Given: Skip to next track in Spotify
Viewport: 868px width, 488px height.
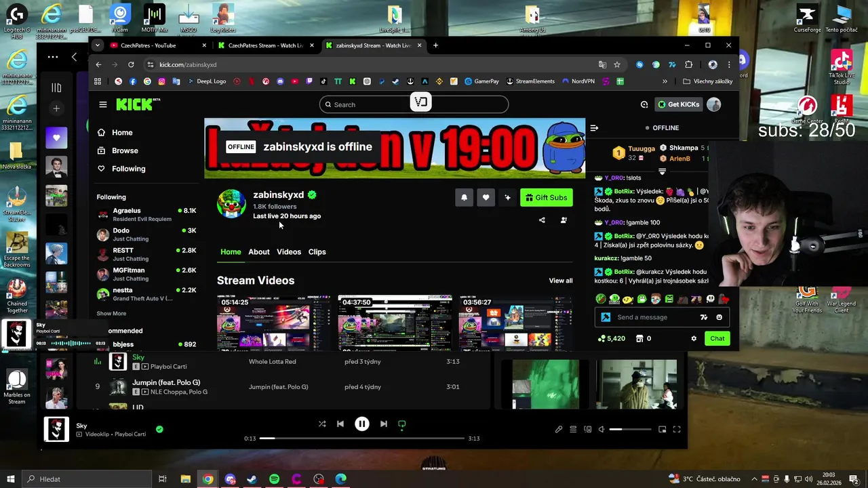Looking at the screenshot, I should coord(384,424).
